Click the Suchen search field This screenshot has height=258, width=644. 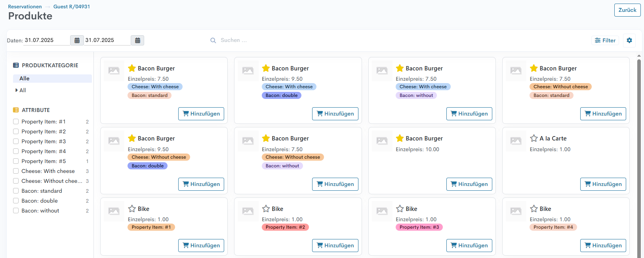click(277, 40)
